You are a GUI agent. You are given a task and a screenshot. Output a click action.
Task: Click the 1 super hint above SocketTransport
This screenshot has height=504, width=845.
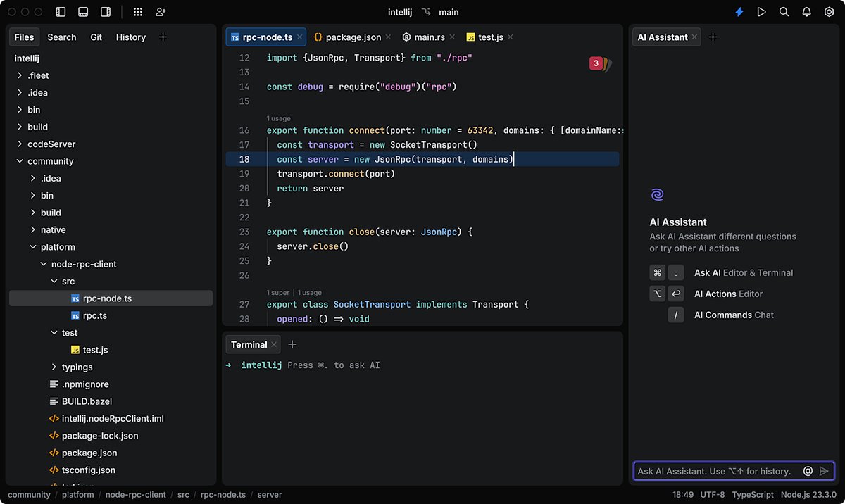pyautogui.click(x=278, y=292)
